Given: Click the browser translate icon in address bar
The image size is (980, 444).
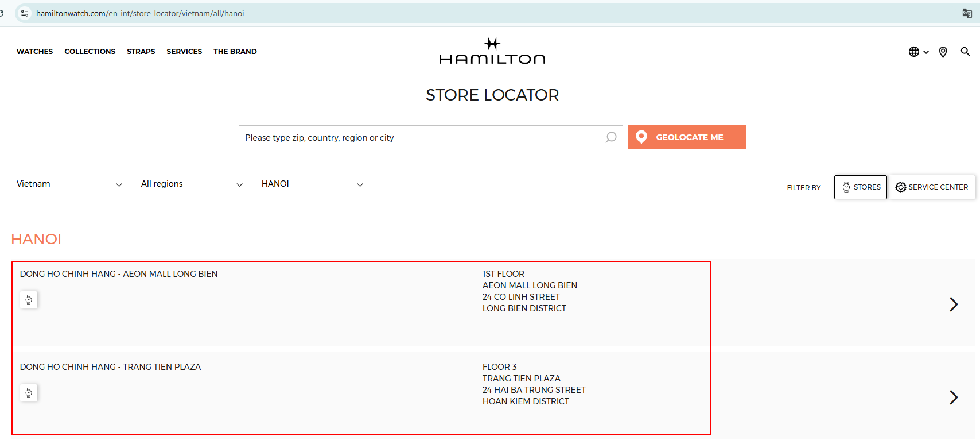Looking at the screenshot, I should click(967, 13).
